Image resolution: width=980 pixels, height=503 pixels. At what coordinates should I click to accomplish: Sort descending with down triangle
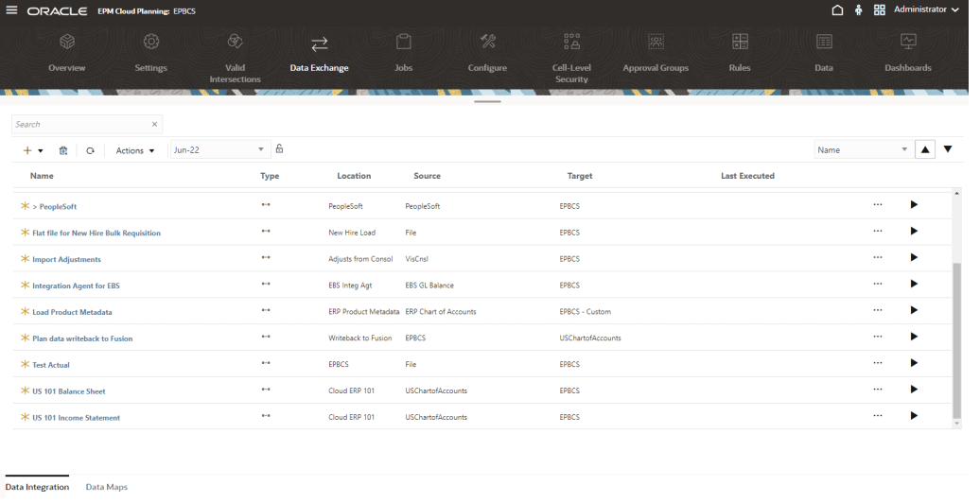[x=948, y=149]
